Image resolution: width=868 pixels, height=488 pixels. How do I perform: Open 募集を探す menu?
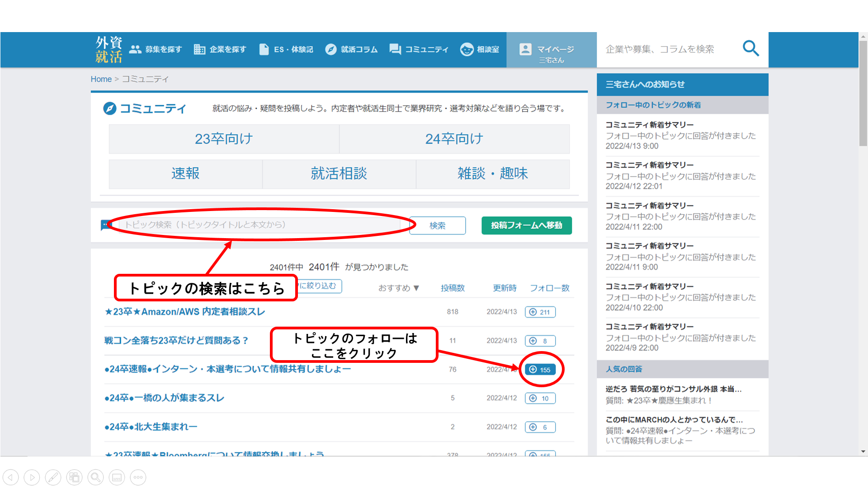pyautogui.click(x=156, y=49)
